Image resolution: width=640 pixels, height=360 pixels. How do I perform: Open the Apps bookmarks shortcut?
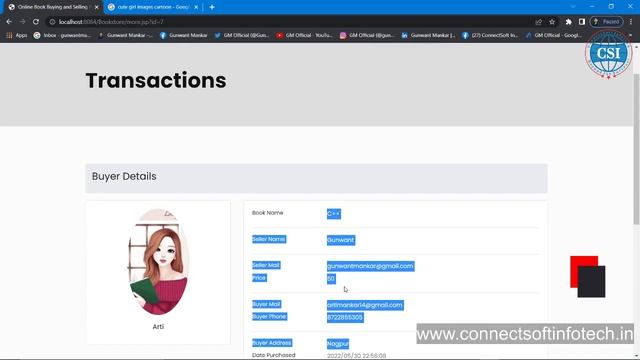click(16, 36)
